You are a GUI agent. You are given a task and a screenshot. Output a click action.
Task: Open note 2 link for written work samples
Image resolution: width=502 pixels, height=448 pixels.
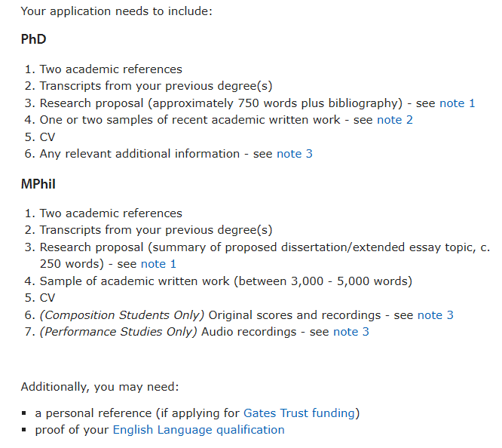click(395, 120)
